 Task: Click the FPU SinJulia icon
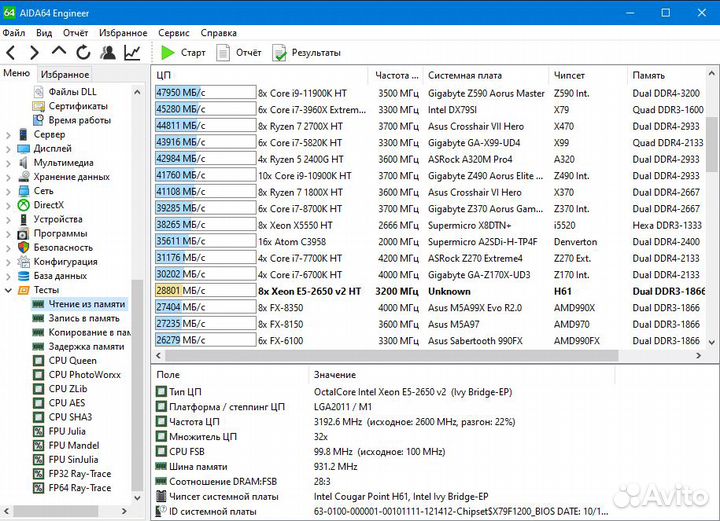39,459
